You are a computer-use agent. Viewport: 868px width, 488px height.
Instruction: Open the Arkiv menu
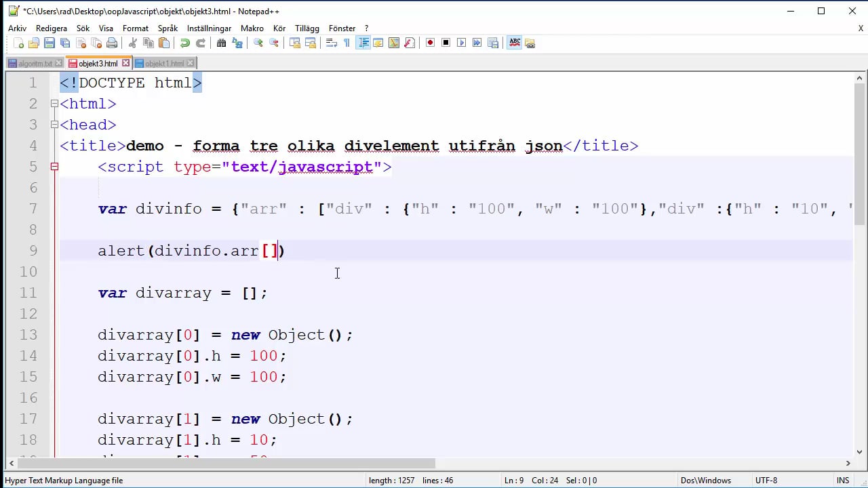pyautogui.click(x=17, y=28)
